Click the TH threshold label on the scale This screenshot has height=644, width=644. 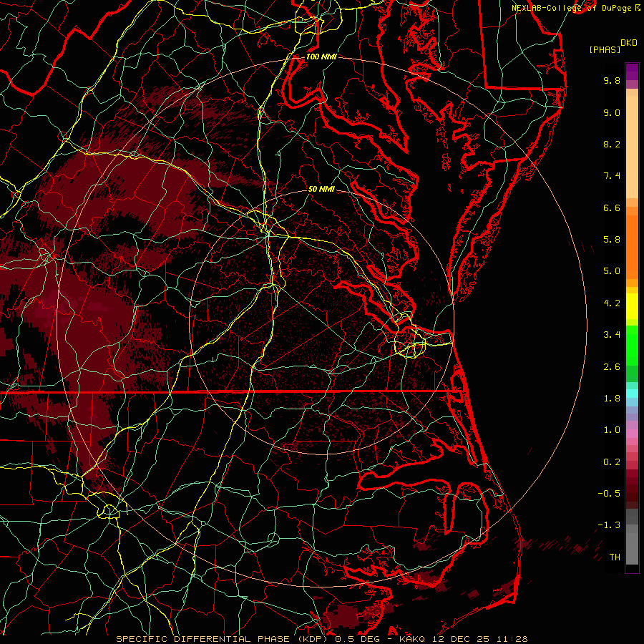[615, 557]
